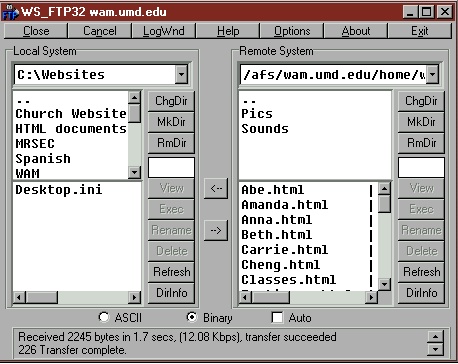Click remote file list scroll down arrow
This screenshot has width=458, height=364.
tap(384, 284)
